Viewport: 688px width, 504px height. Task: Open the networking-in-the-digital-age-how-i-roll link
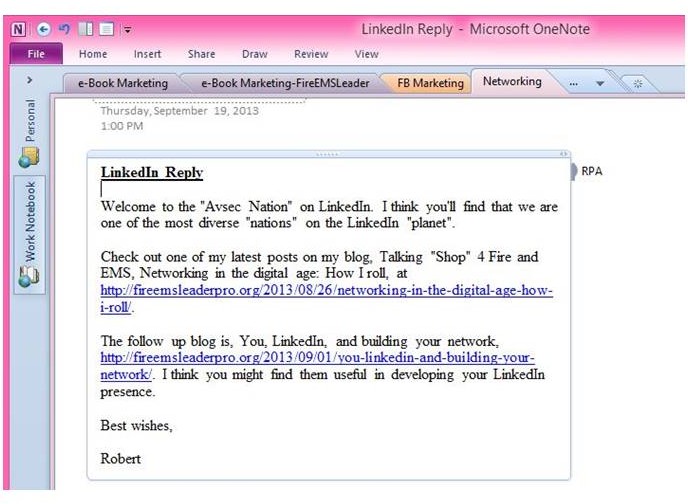click(326, 299)
